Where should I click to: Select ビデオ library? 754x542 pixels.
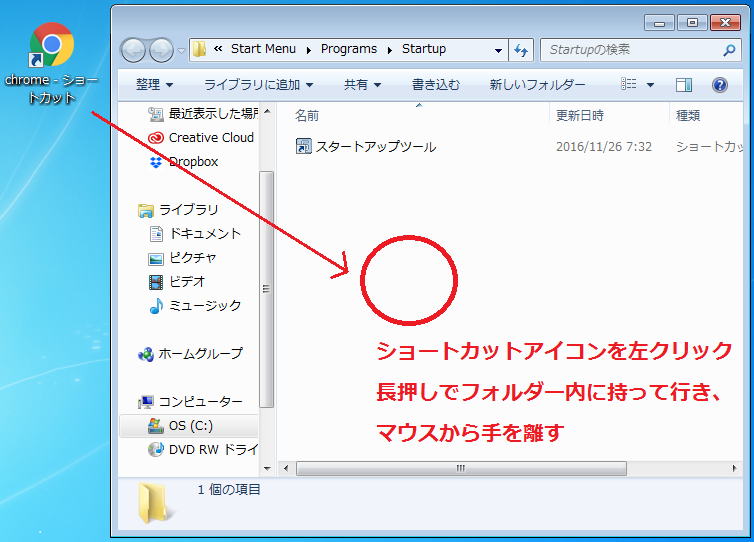tap(177, 282)
